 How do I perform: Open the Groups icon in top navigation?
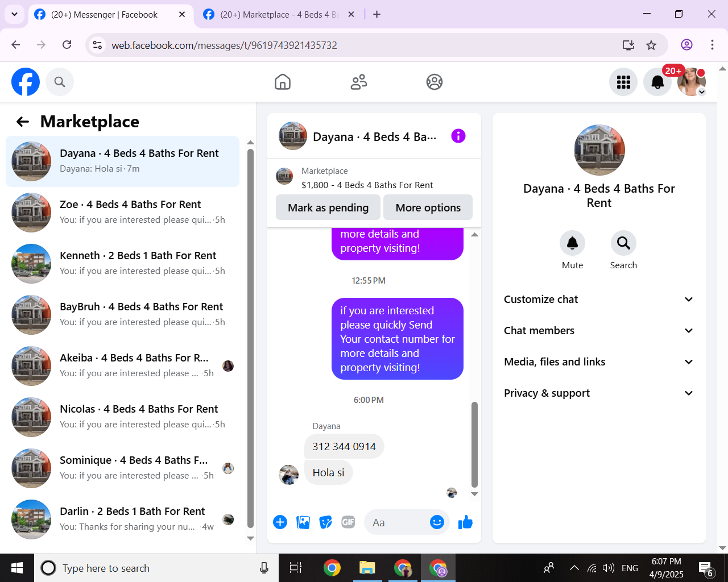[435, 82]
